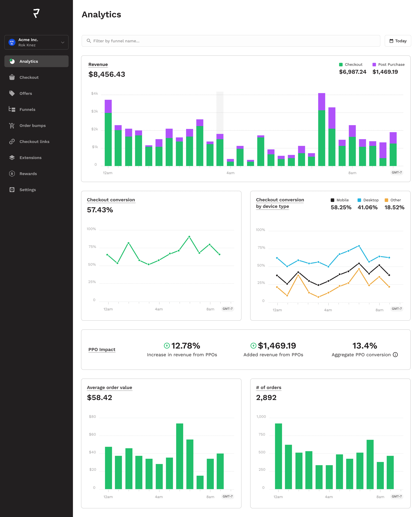420x517 pixels.
Task: Expand the Acme Inc. account switcher chevron
Action: 63,42
